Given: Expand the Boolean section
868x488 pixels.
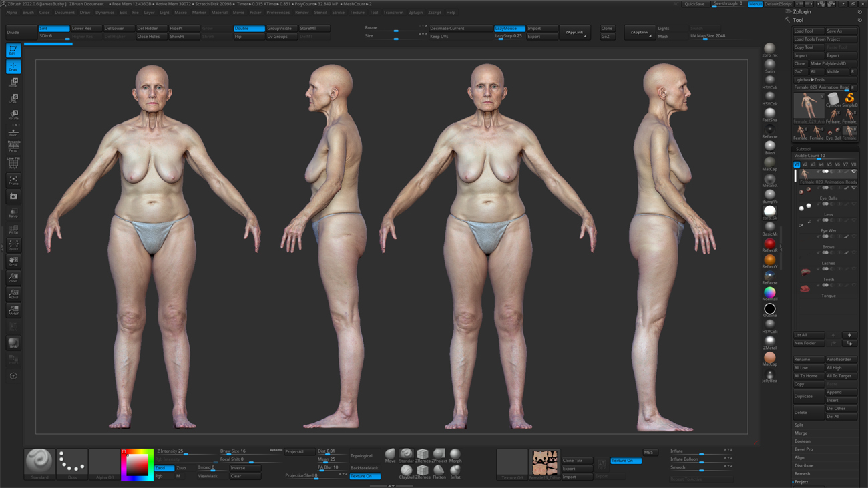Looking at the screenshot, I should [x=803, y=441].
